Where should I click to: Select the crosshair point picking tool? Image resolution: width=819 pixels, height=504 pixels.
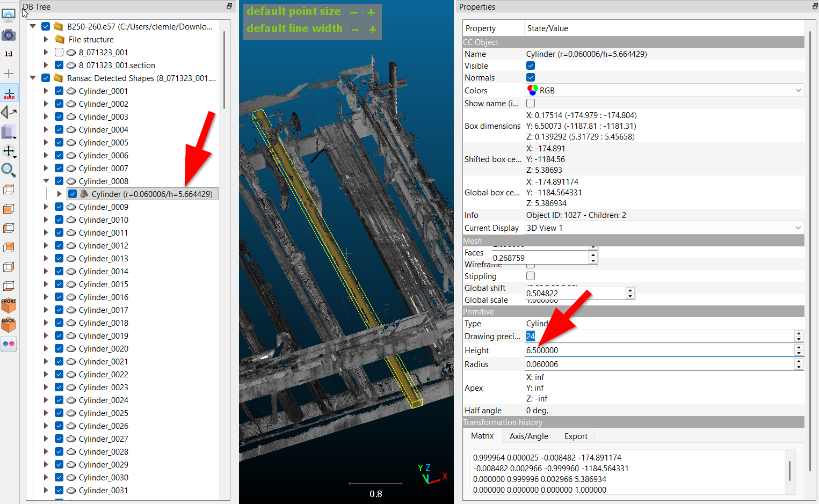(9, 74)
